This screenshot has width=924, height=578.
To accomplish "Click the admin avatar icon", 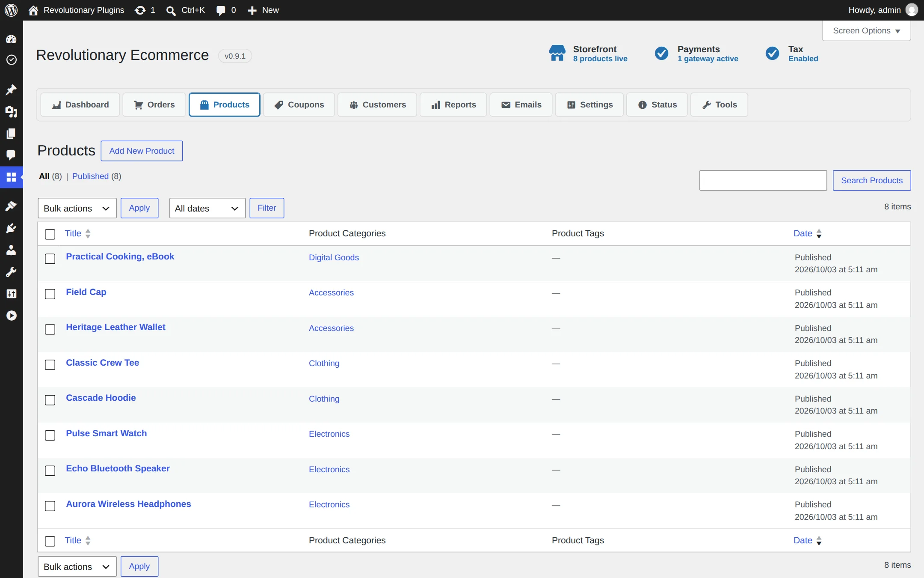I will point(912,10).
